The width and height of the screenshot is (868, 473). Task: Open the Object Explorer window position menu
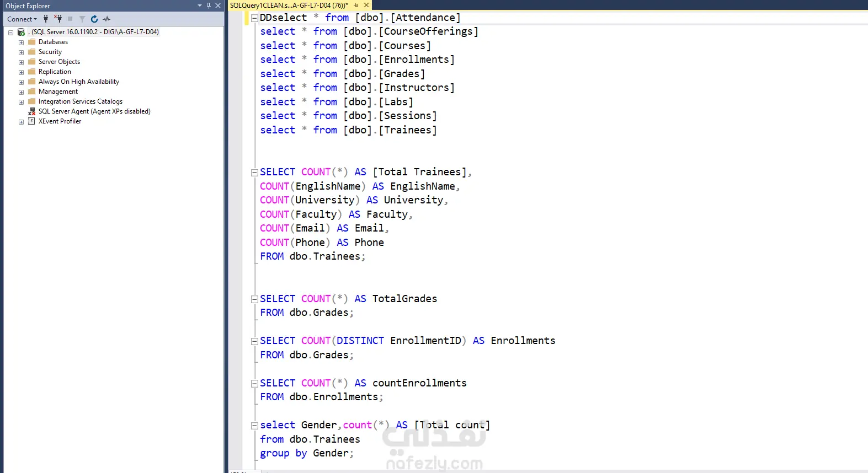[x=200, y=6]
